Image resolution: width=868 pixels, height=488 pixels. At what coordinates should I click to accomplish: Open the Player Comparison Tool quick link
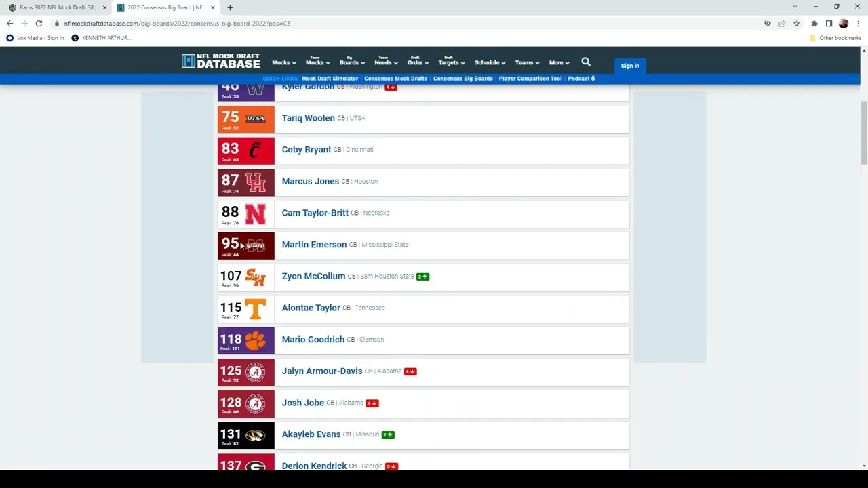coord(530,79)
